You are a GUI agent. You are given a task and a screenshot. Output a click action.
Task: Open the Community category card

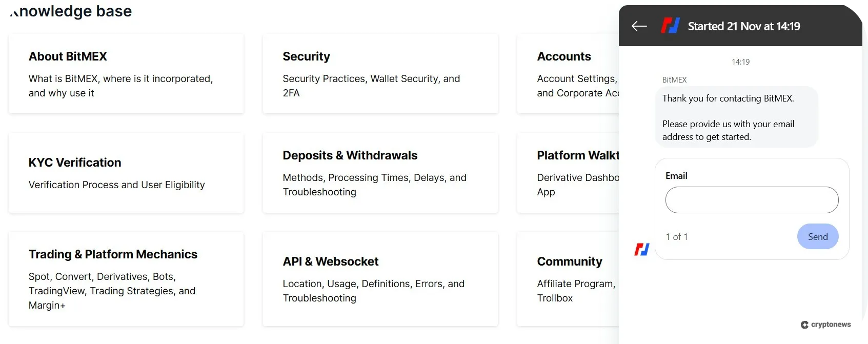click(x=568, y=279)
